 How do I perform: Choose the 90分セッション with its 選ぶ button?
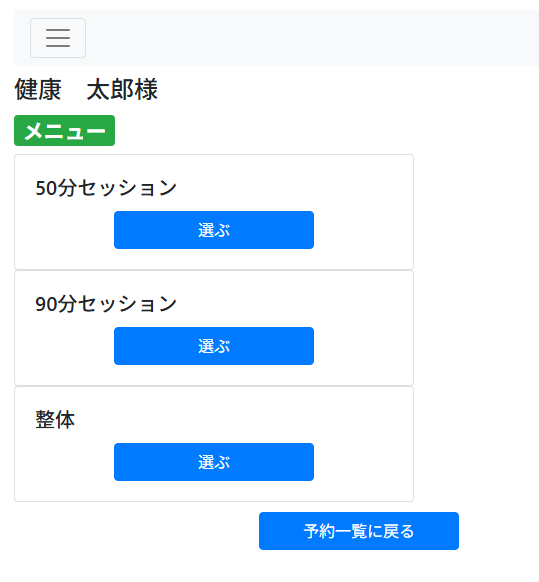pos(214,346)
